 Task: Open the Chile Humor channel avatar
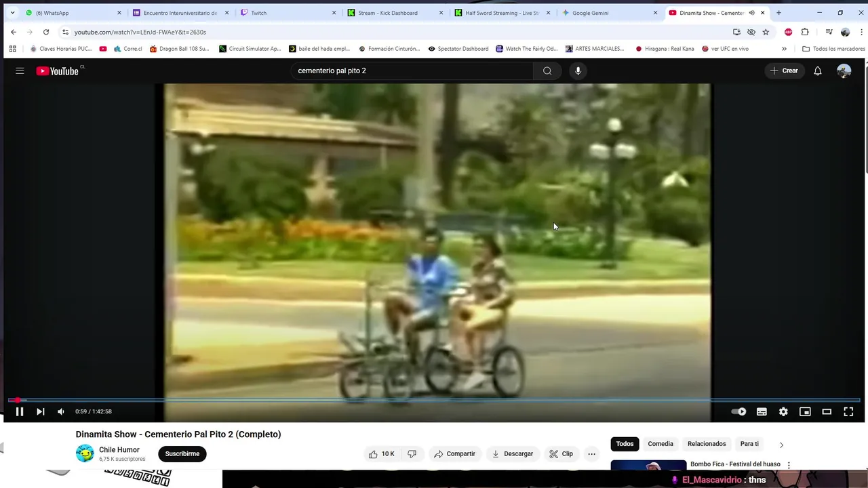[x=85, y=453]
